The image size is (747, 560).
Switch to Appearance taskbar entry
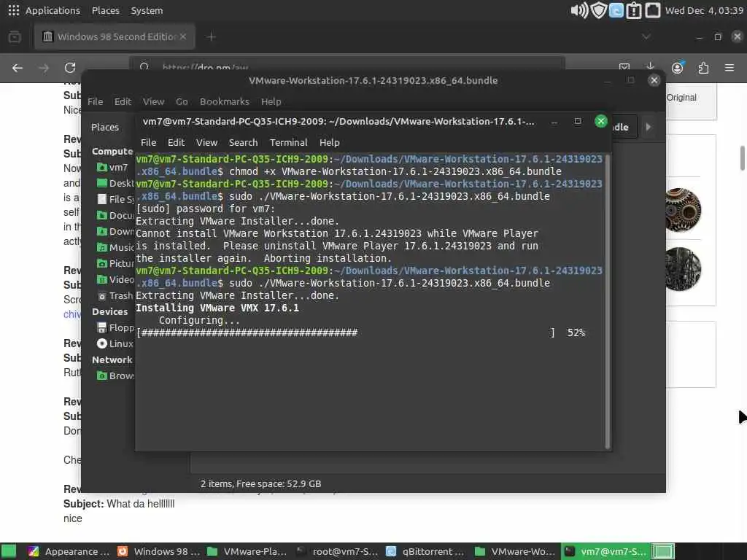69,551
